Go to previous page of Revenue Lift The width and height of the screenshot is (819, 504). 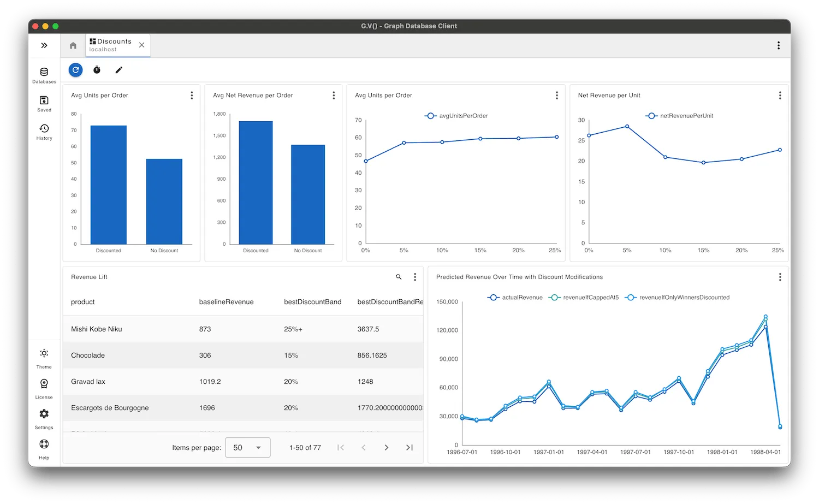pyautogui.click(x=364, y=448)
